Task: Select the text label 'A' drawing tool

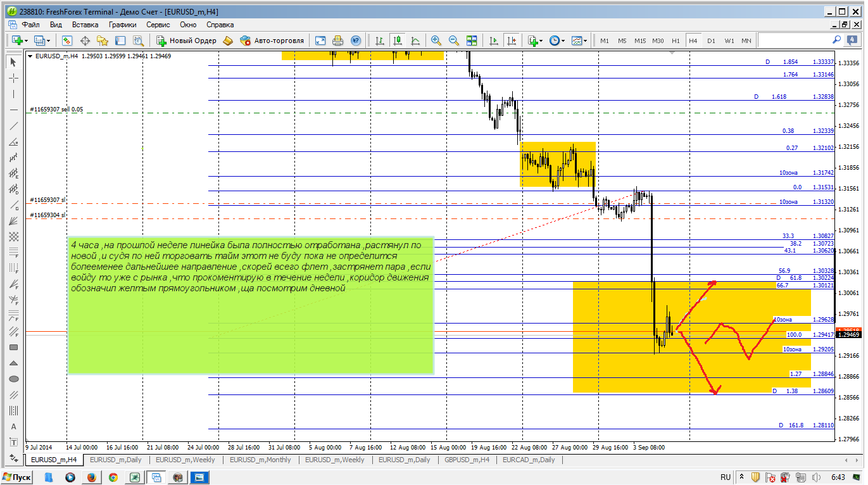Action: pos(13,426)
